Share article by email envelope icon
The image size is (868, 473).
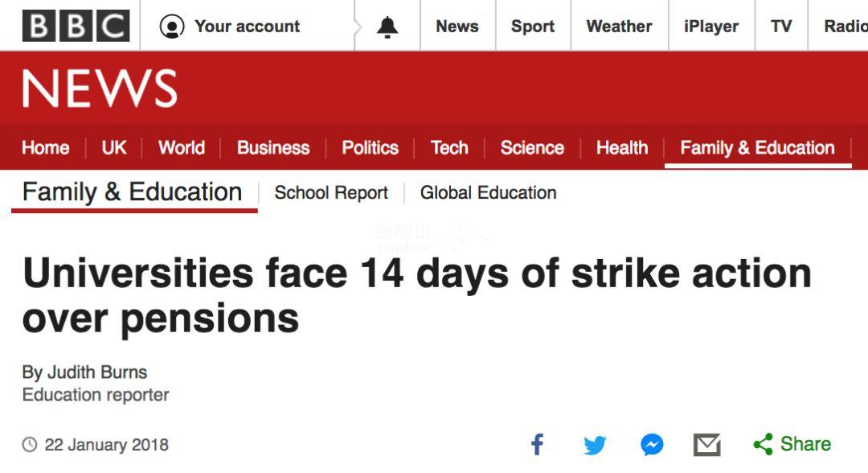coord(707,445)
